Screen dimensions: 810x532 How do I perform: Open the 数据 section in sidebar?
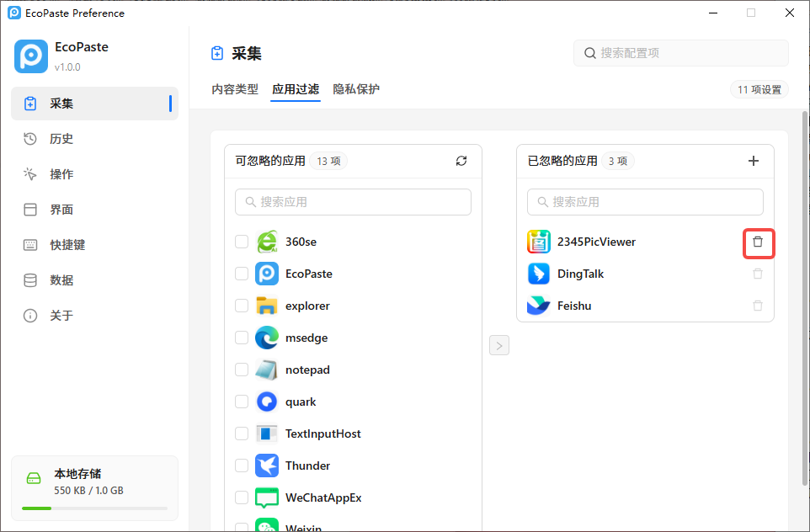tap(94, 280)
